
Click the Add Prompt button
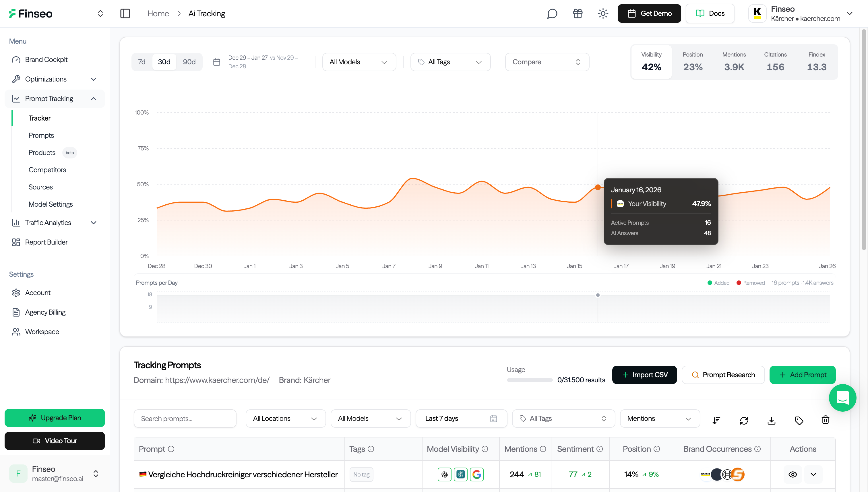point(802,375)
